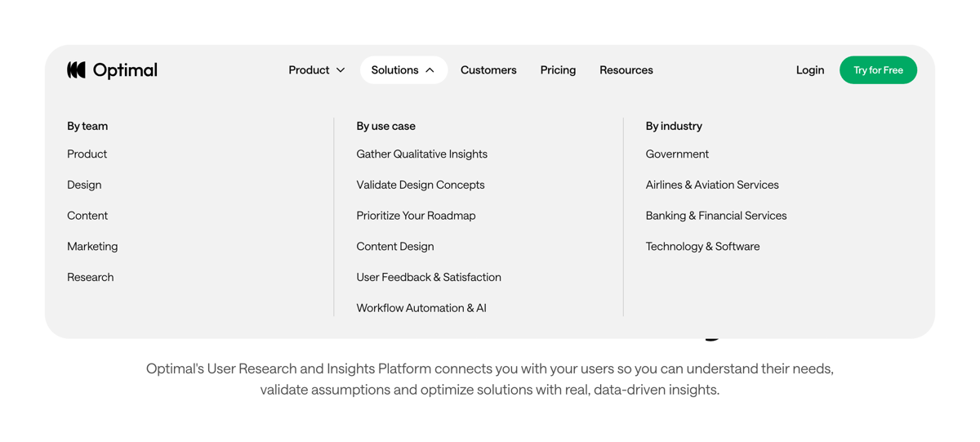Expand the Product dropdown menu
980x442 pixels.
coord(317,70)
